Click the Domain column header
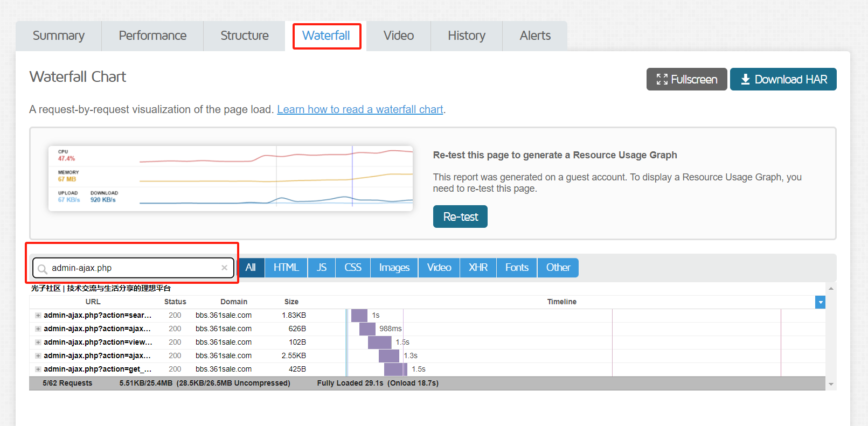This screenshot has height=426, width=868. click(x=234, y=302)
